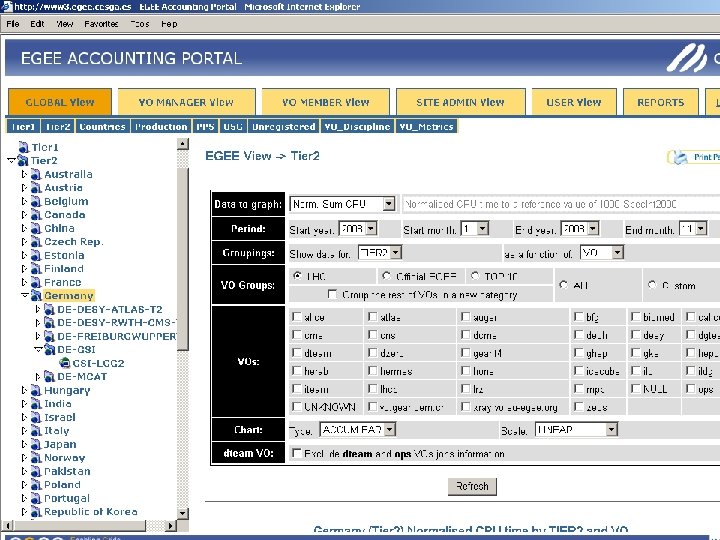Click tree panel scroll down arrow
This screenshot has height=540, width=720.
click(182, 513)
